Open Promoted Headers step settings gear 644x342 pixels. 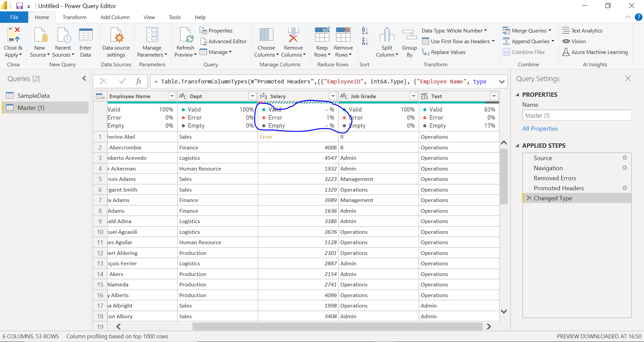tap(625, 188)
